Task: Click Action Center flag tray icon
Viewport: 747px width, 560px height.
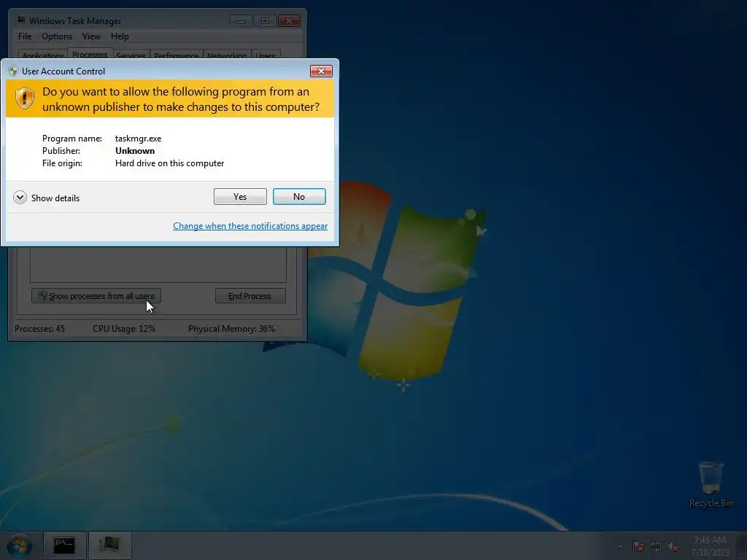Action: [638, 547]
